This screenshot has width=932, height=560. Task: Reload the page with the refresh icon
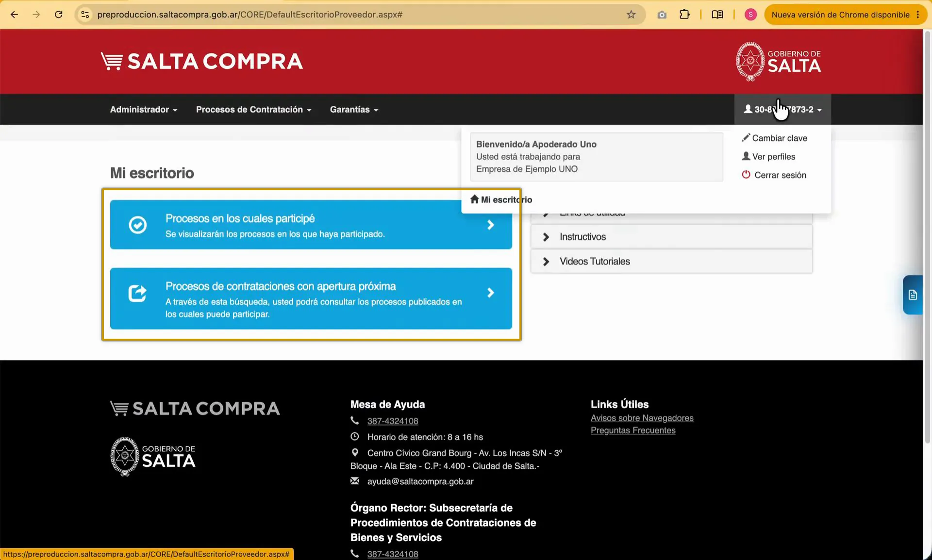pyautogui.click(x=58, y=15)
